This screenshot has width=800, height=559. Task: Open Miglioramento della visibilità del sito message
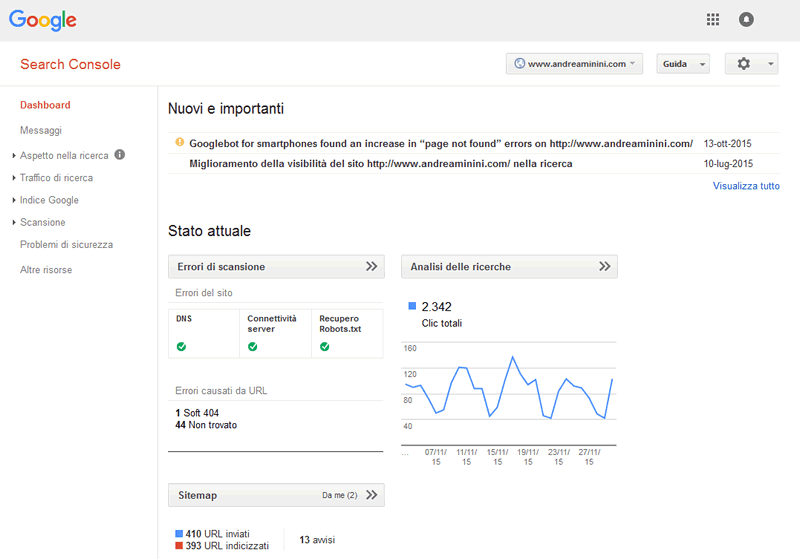point(381,164)
